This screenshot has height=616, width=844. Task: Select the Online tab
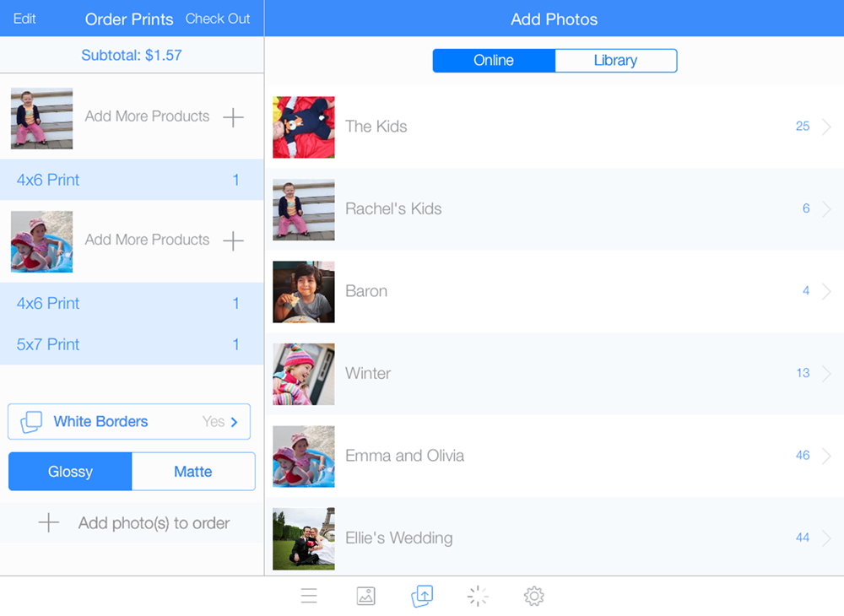click(494, 61)
